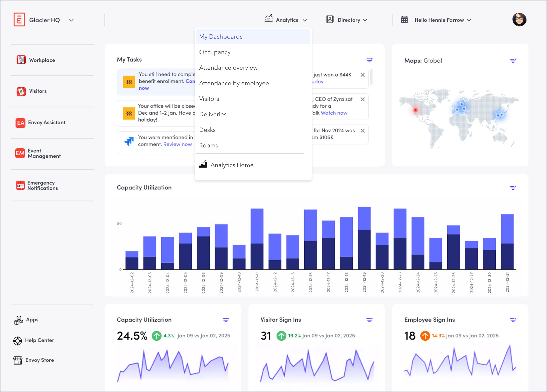Dismiss the CEO of Zyra notification

[x=363, y=99]
